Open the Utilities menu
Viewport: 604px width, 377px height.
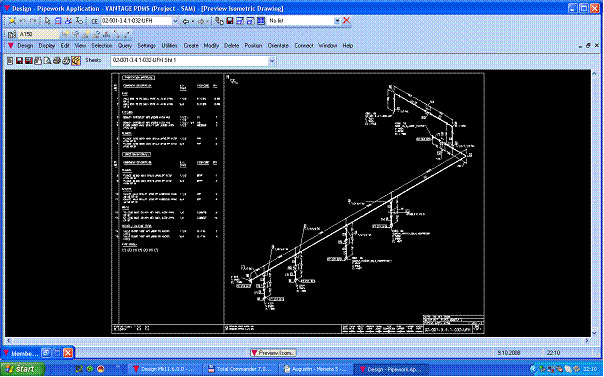click(169, 45)
